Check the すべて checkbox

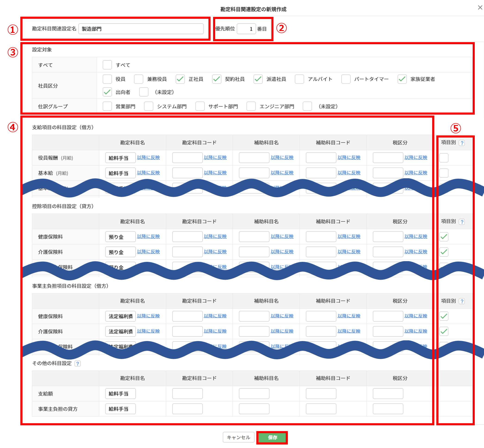pyautogui.click(x=107, y=65)
